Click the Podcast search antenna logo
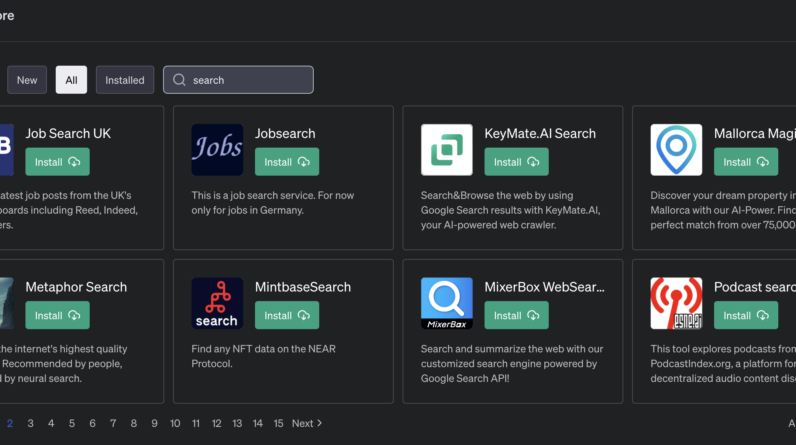The image size is (796, 445). point(676,303)
